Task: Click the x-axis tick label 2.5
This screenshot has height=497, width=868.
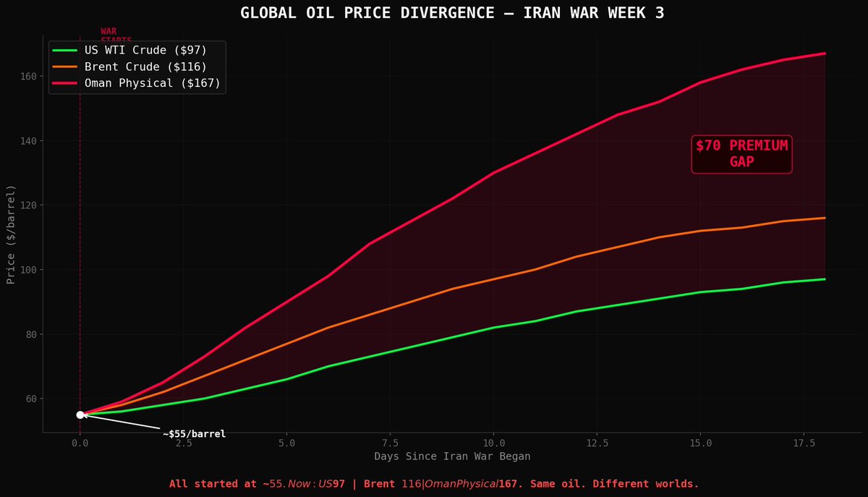Action: tap(184, 441)
